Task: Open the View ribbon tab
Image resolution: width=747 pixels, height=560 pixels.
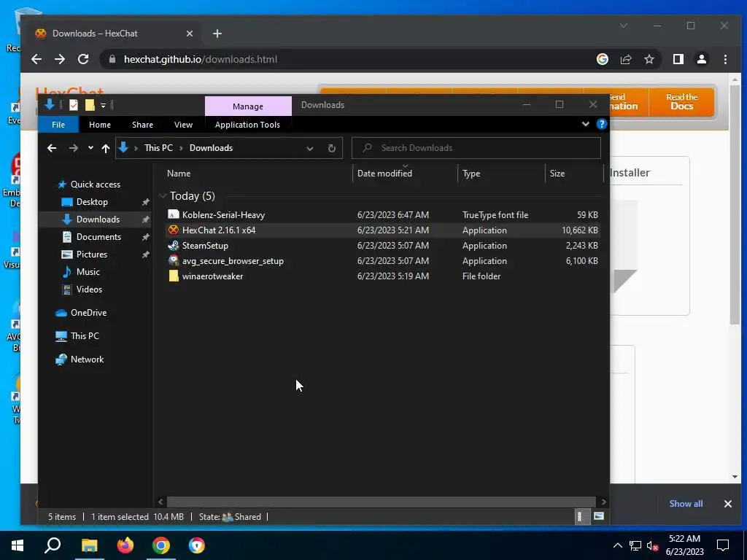Action: click(183, 125)
